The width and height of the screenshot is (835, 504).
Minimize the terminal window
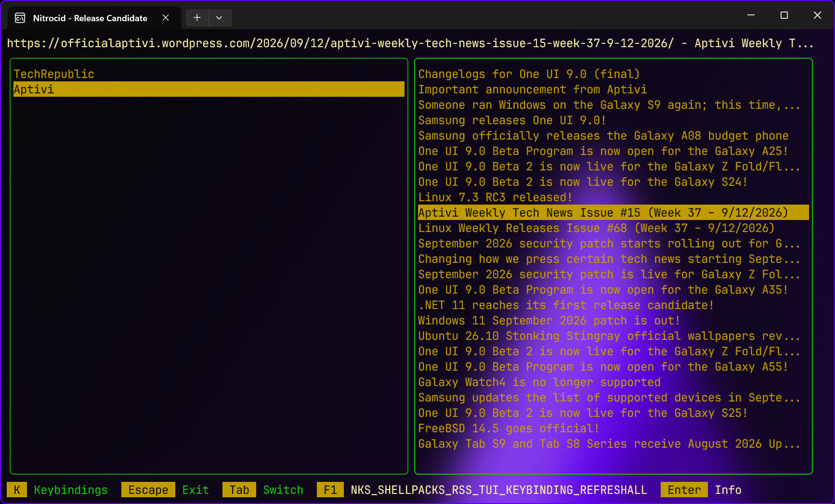(x=751, y=15)
